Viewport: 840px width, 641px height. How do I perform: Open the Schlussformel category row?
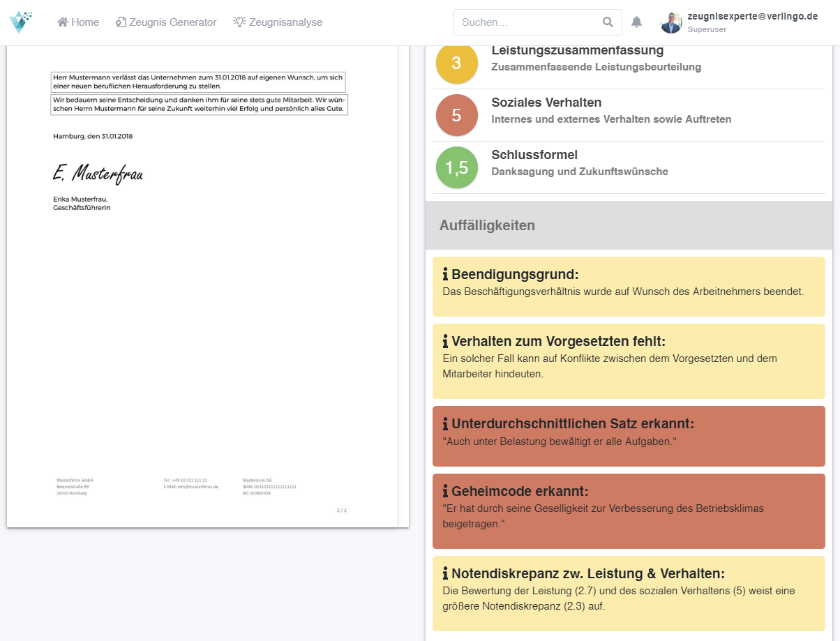coord(629,167)
